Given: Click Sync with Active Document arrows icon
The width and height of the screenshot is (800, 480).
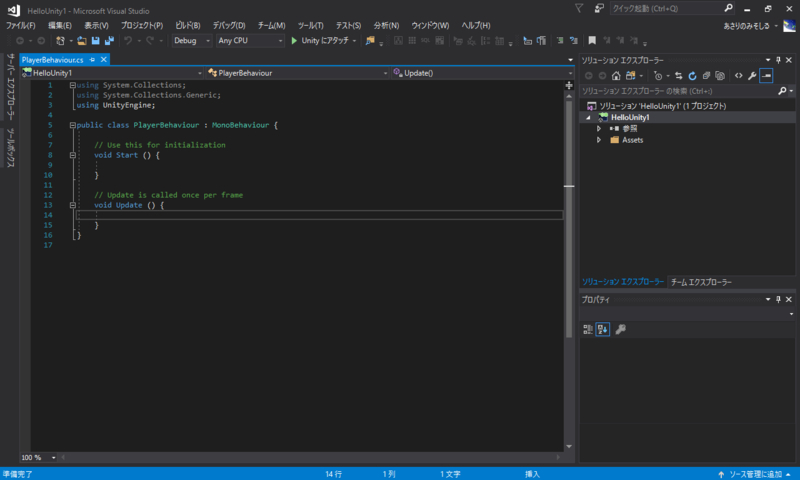Looking at the screenshot, I should click(679, 75).
